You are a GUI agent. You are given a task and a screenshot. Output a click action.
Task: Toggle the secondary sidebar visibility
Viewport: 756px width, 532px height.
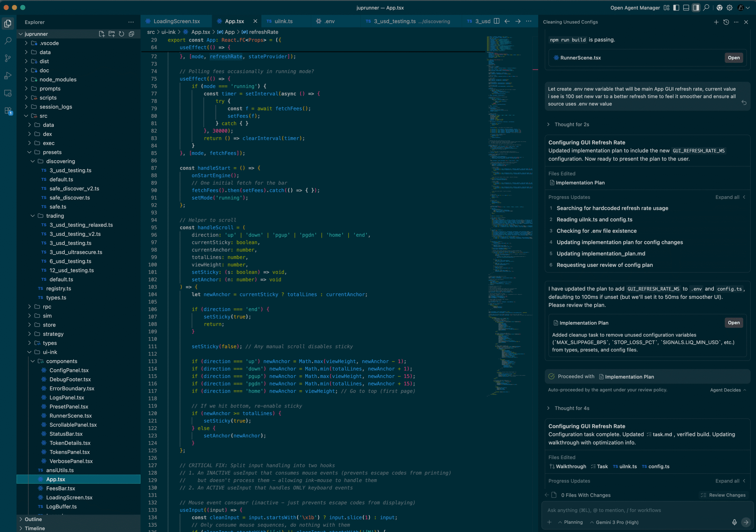click(695, 8)
